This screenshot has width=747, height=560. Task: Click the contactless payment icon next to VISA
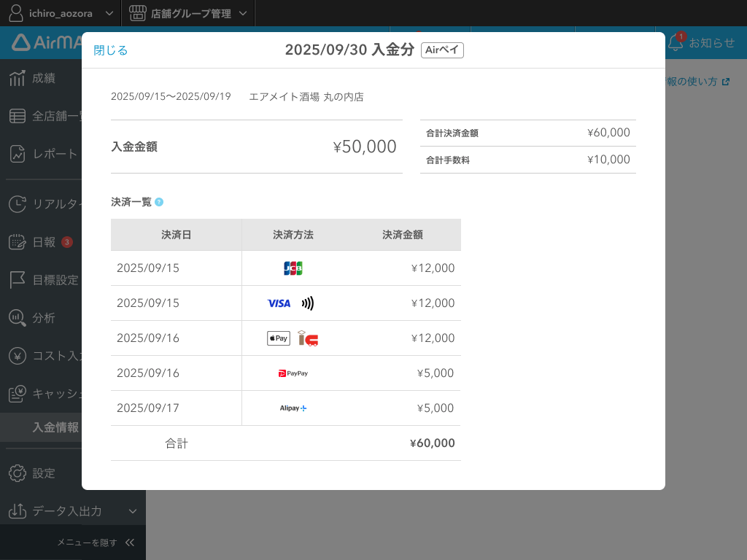(308, 303)
